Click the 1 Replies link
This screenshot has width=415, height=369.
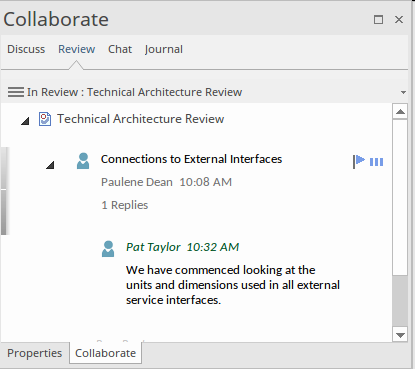click(x=125, y=205)
